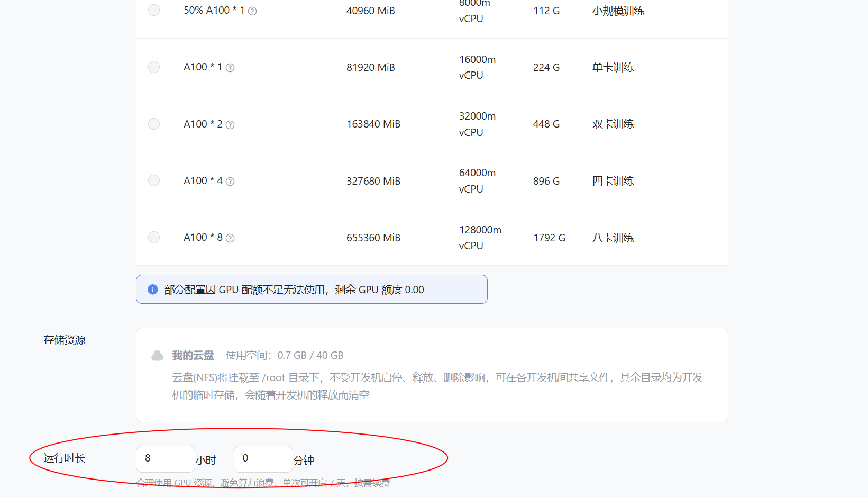The height and width of the screenshot is (497, 868).
Task: Pick the A100 * 4 radio option
Action: [x=154, y=180]
